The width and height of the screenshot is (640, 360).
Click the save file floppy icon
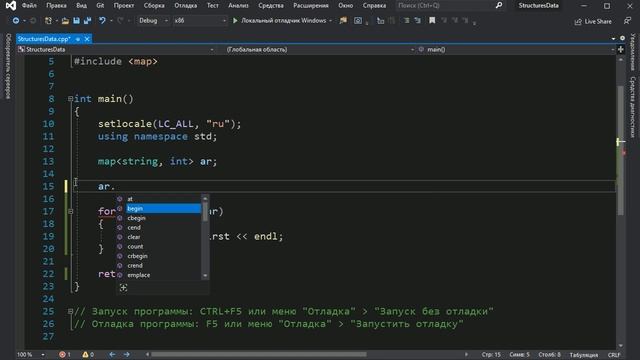tap(76, 20)
